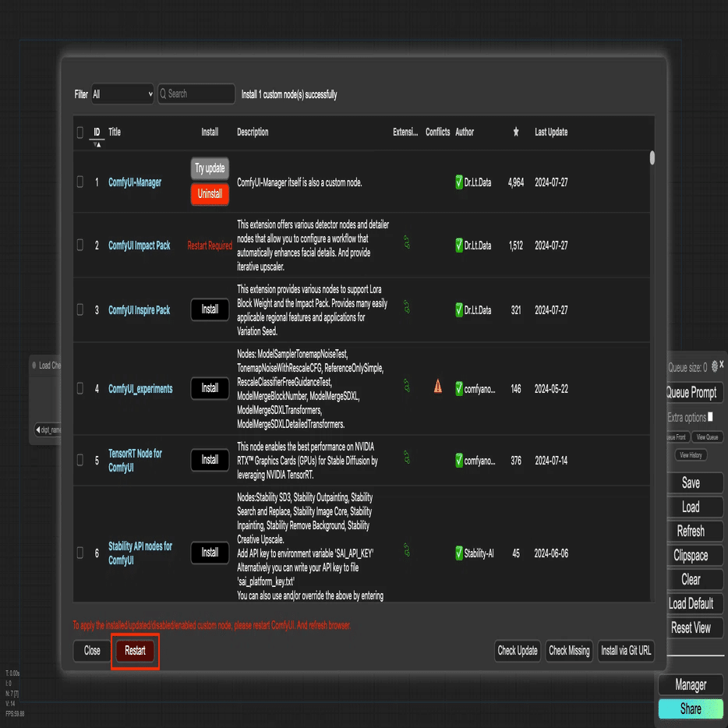The width and height of the screenshot is (728, 728).
Task: Click the Manager button
Action: (x=691, y=685)
